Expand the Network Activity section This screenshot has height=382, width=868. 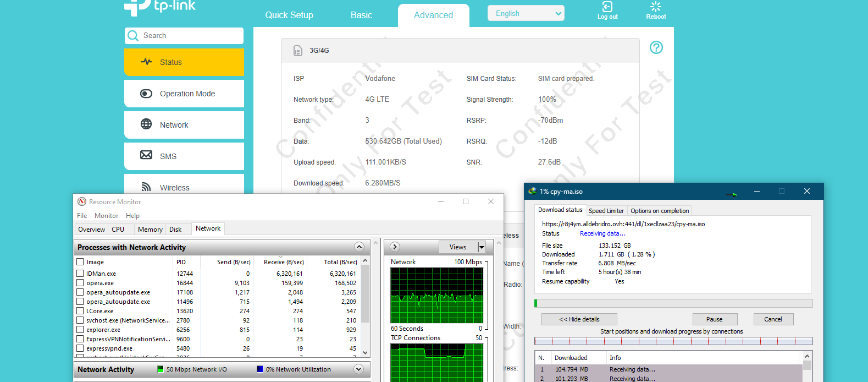(359, 369)
